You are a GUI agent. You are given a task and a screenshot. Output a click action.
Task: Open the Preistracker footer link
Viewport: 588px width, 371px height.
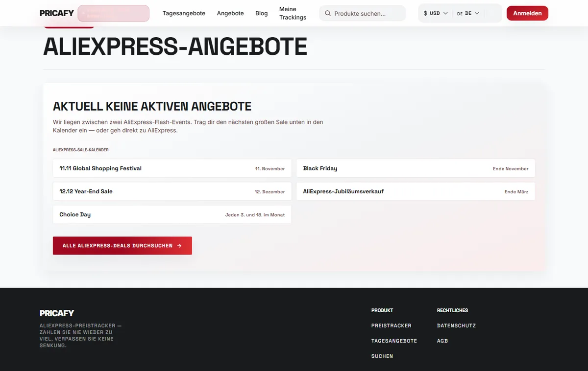click(392, 325)
